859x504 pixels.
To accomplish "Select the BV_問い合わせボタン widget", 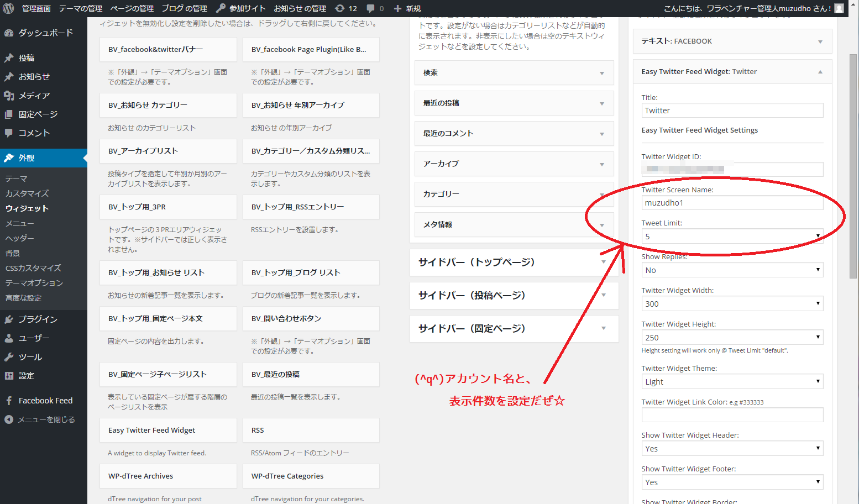I will [x=311, y=319].
